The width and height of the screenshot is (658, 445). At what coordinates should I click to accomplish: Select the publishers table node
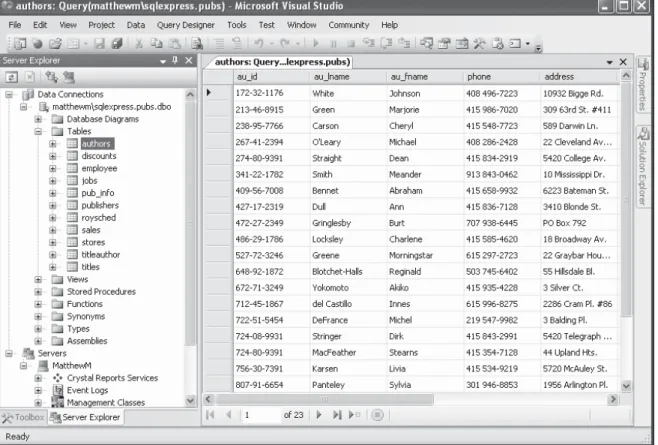(100, 206)
